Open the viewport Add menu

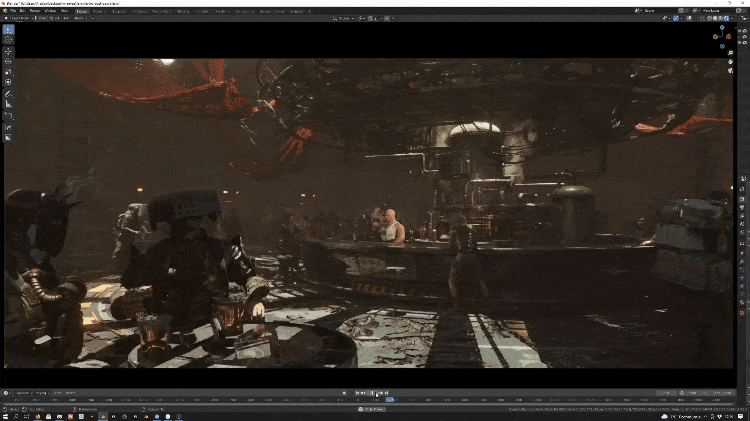[x=66, y=18]
